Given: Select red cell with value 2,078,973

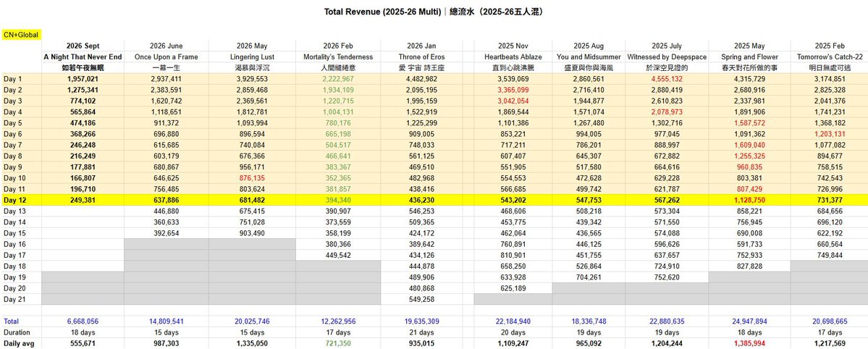Looking at the screenshot, I should coord(667,112).
